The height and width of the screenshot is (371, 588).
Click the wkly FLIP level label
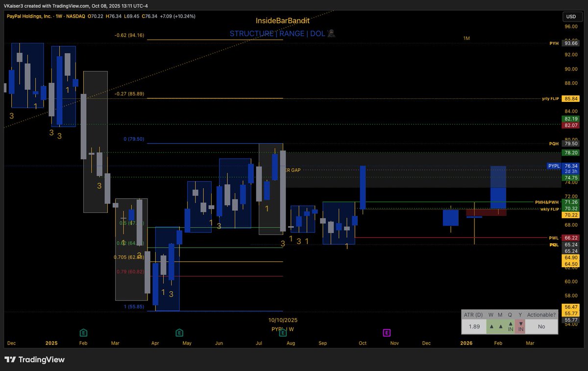(550, 209)
